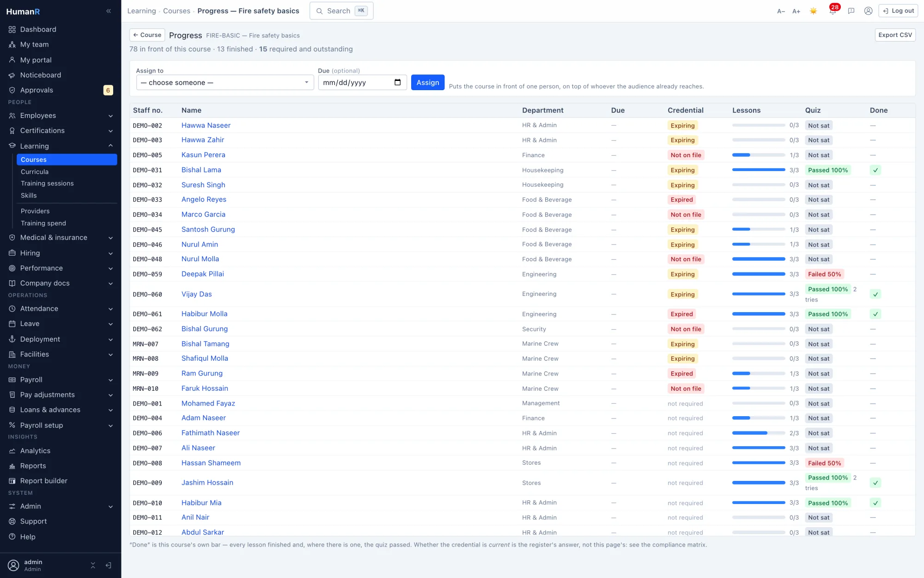Click the Payroll money icon
This screenshot has width=924, height=578.
click(x=12, y=380)
